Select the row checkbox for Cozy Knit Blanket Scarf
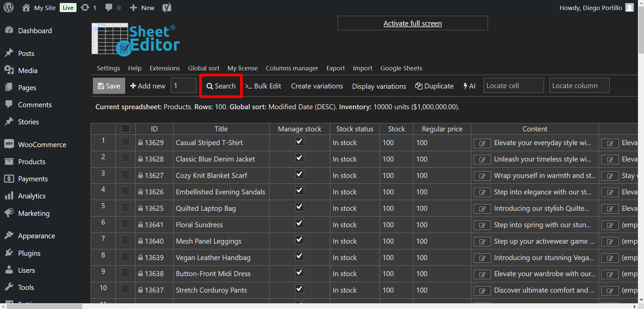 pyautogui.click(x=126, y=175)
